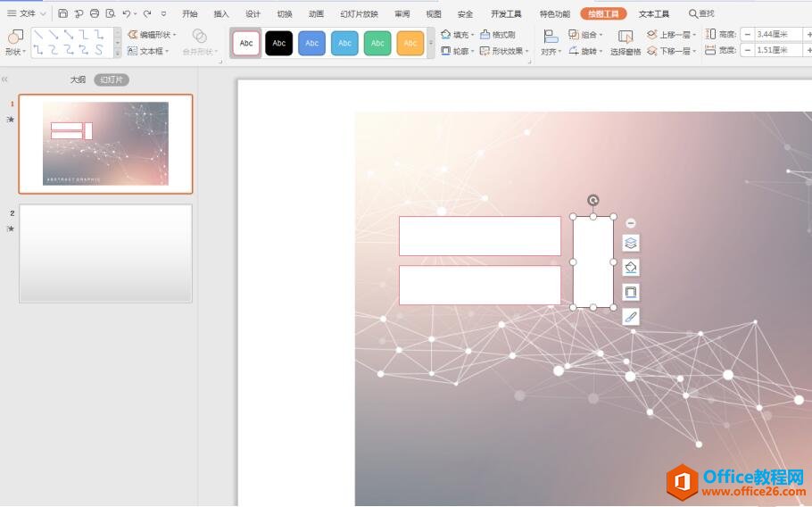The width and height of the screenshot is (812, 507).
Task: Click the fill bucket icon beside shape
Action: (x=631, y=267)
